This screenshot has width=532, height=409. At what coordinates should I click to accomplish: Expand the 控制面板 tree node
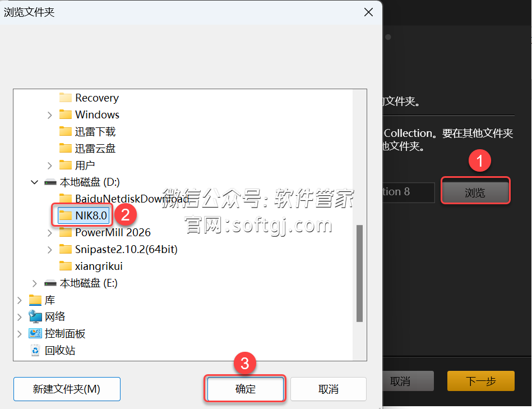click(19, 334)
